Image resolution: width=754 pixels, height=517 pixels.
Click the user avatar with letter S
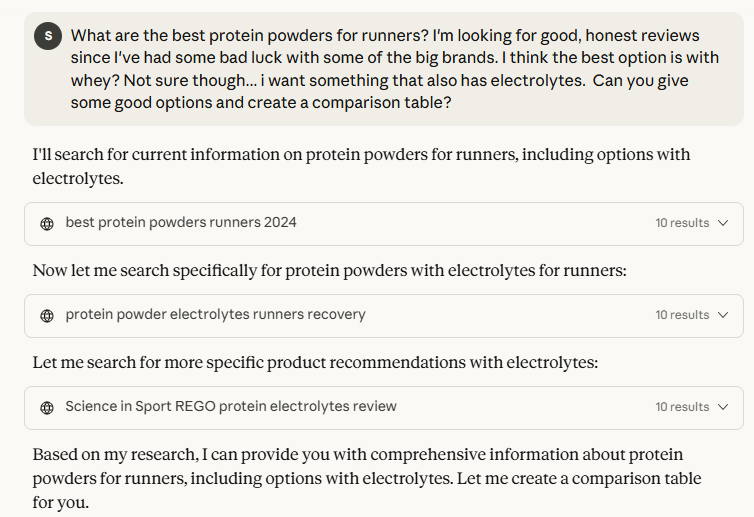47,36
